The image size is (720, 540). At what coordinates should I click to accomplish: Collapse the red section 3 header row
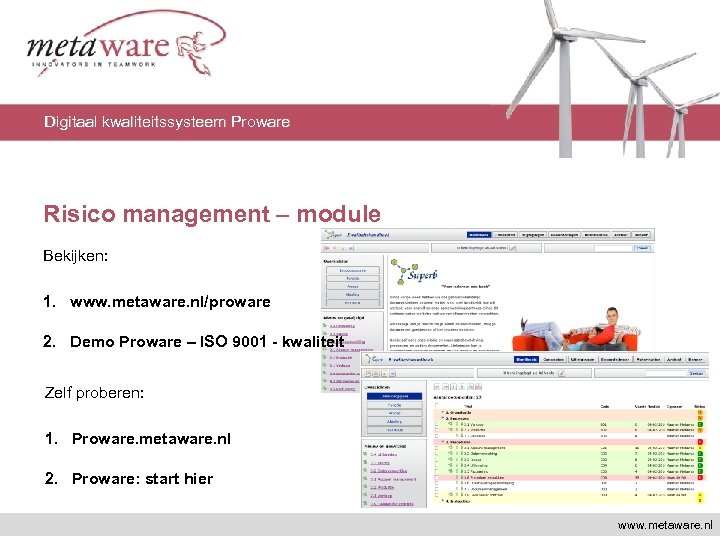point(443,442)
